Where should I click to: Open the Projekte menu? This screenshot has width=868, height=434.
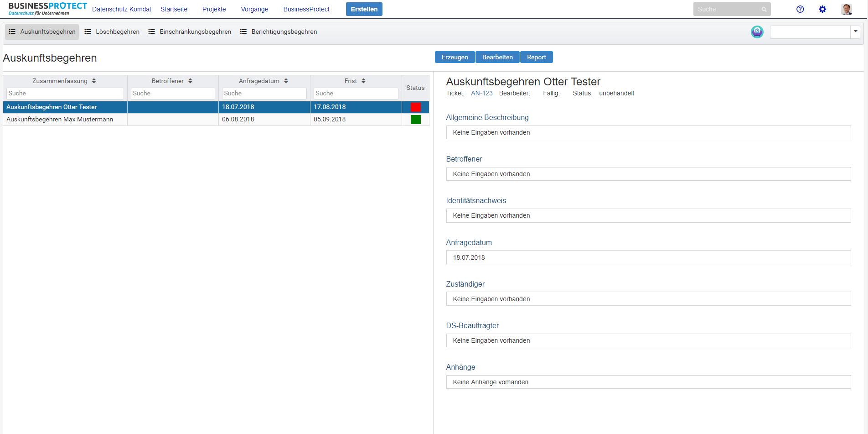214,9
